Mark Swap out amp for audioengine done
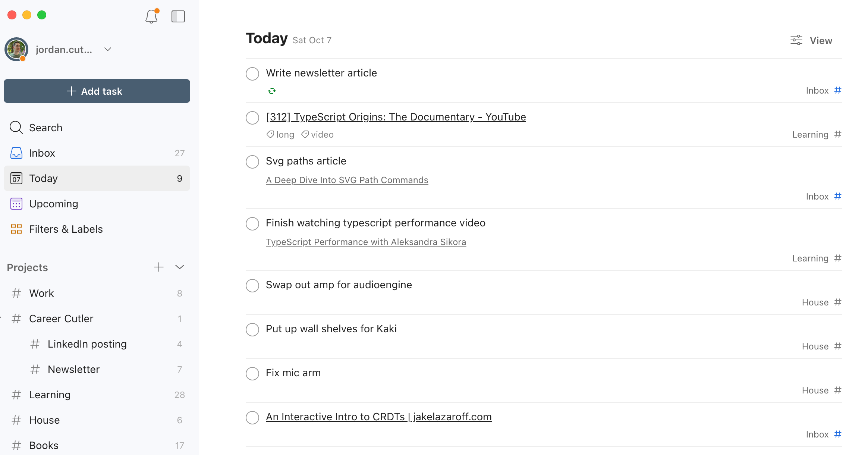 click(x=252, y=285)
